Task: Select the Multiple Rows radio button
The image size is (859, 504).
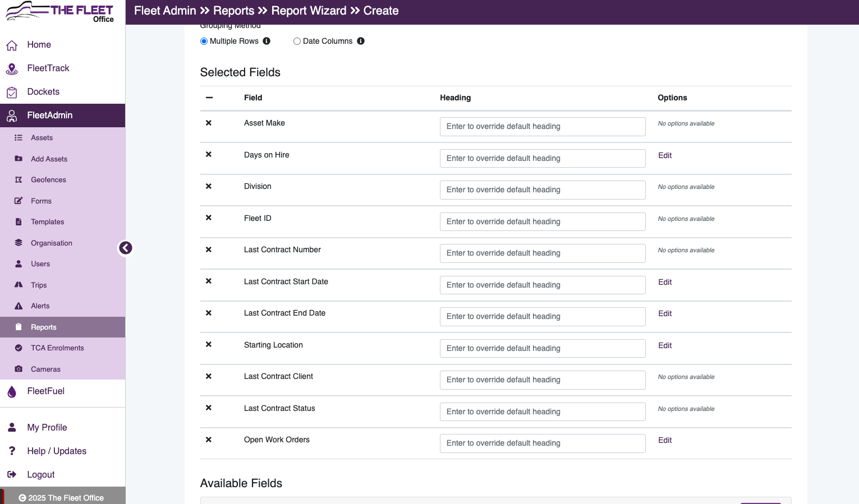Action: coord(204,41)
